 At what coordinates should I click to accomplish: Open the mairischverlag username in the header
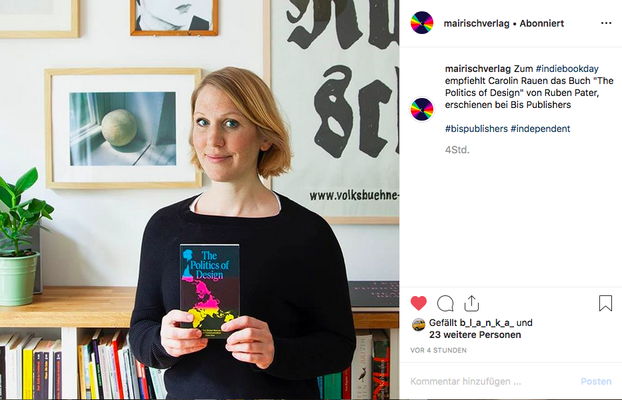[476, 23]
